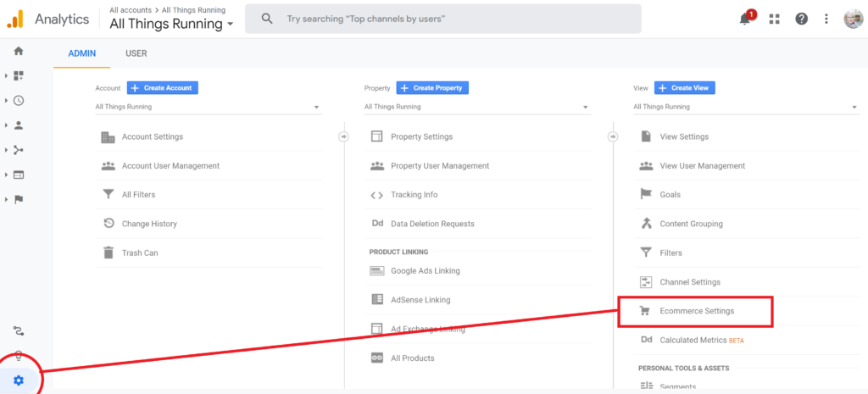868x394 pixels.
Task: Click arrow circle between Property and View columns
Action: pyautogui.click(x=613, y=136)
